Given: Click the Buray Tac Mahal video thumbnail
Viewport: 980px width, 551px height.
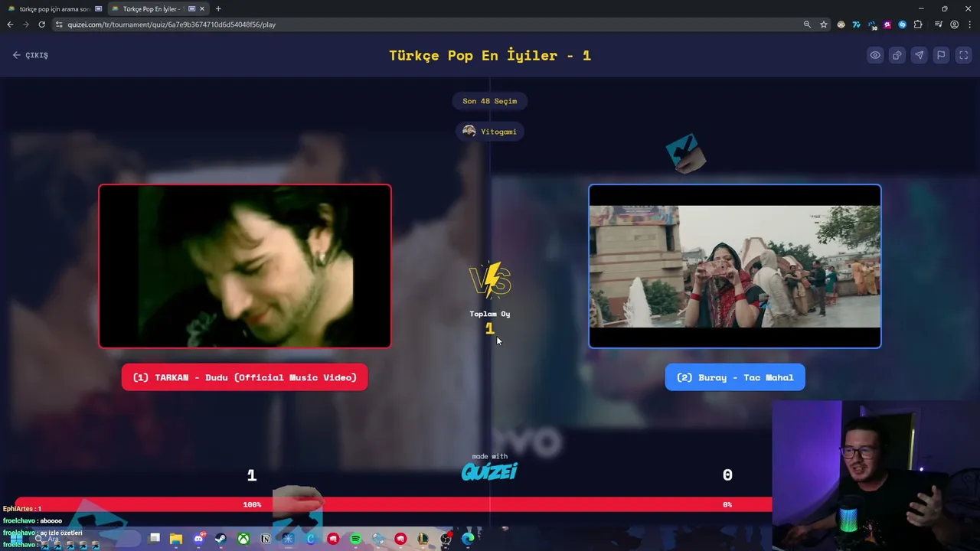Looking at the screenshot, I should [735, 266].
